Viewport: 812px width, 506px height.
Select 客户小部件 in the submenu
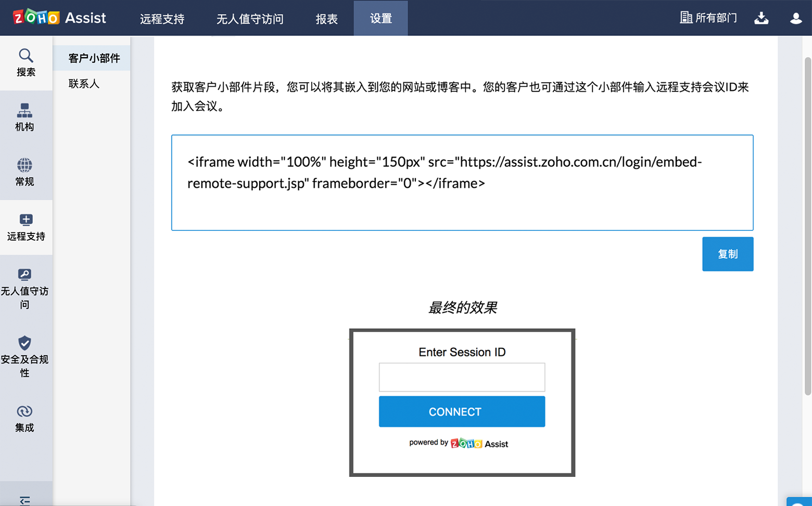(x=92, y=58)
